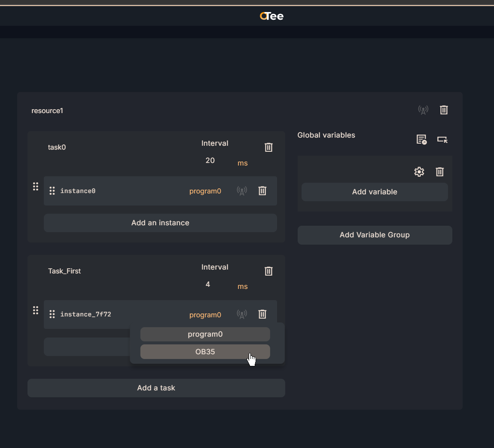
Task: Click drag handle beside instance0 name
Action: click(x=52, y=191)
